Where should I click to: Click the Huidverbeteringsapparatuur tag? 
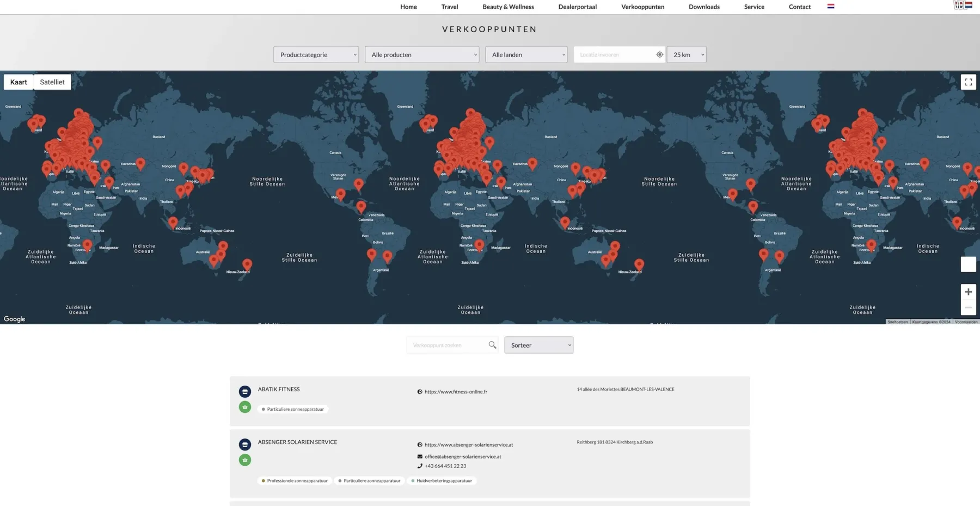coord(442,481)
